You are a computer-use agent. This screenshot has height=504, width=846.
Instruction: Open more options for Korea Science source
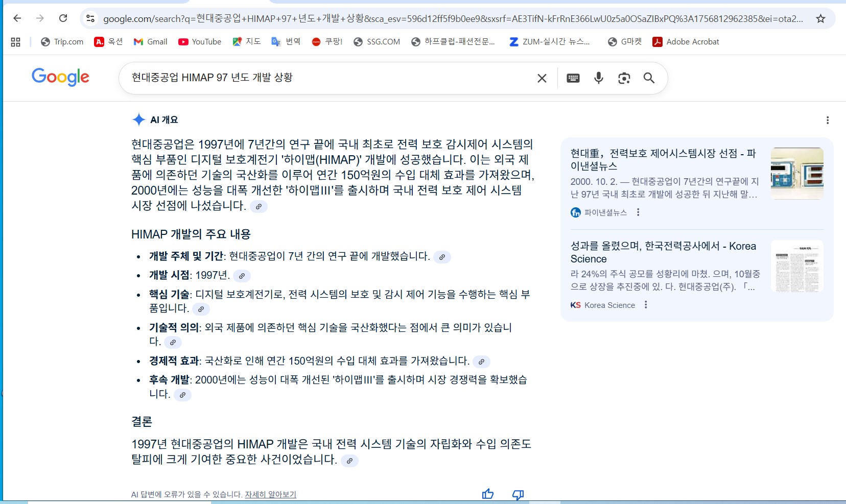coord(646,305)
